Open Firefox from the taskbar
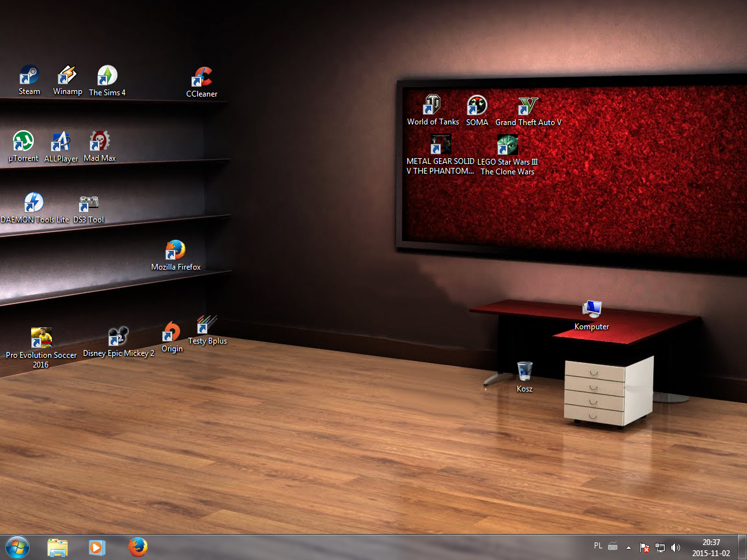The image size is (747, 560). [x=137, y=548]
